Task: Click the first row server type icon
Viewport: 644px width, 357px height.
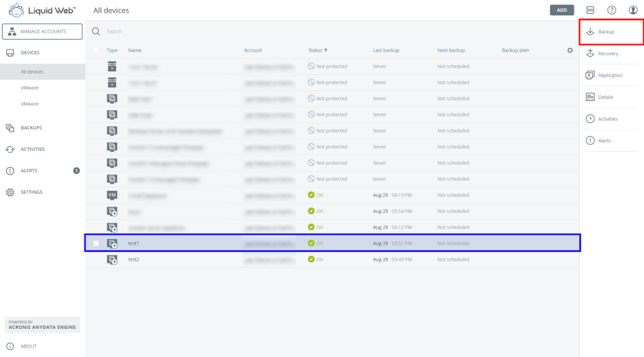Action: (x=112, y=66)
